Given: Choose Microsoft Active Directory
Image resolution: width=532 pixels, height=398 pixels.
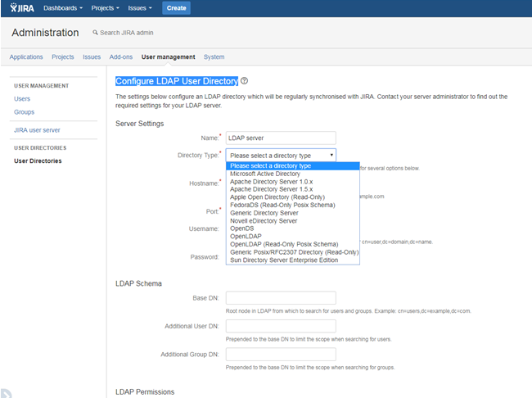Looking at the screenshot, I should point(293,174).
